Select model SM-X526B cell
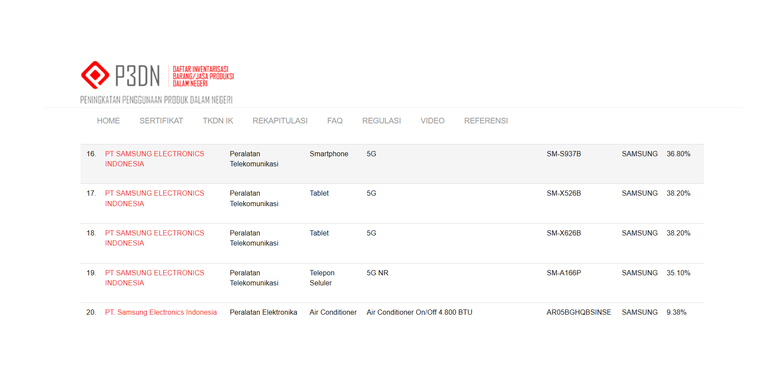The width and height of the screenshot is (780, 390). click(x=564, y=194)
